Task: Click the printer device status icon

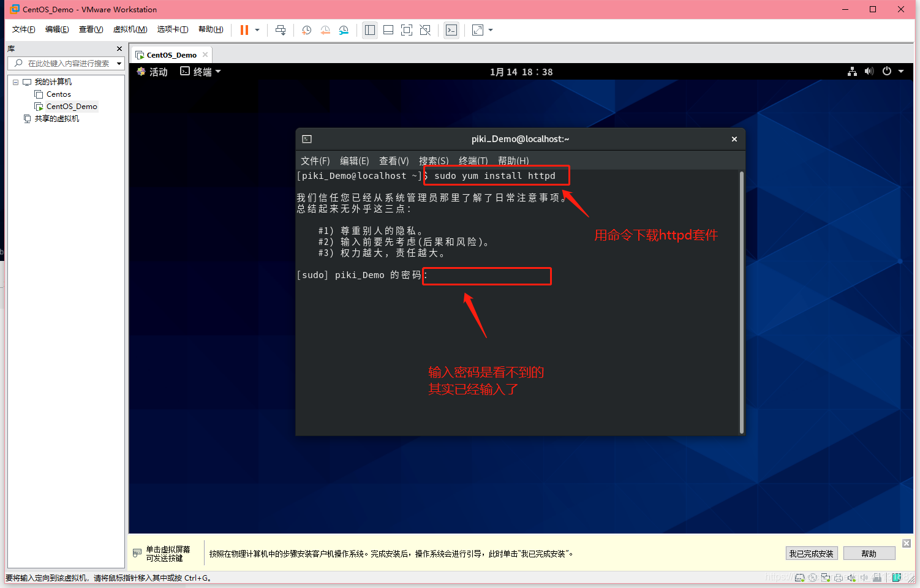Action: [x=839, y=578]
